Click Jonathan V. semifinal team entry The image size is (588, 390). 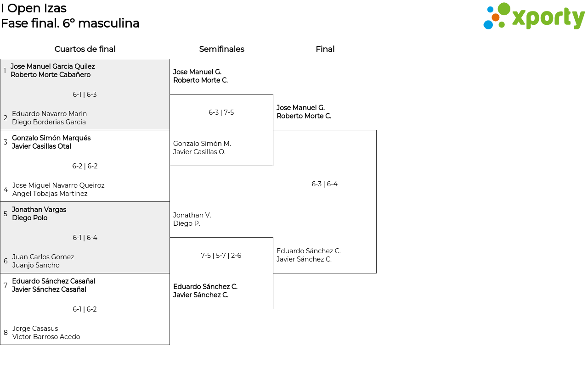tap(192, 219)
